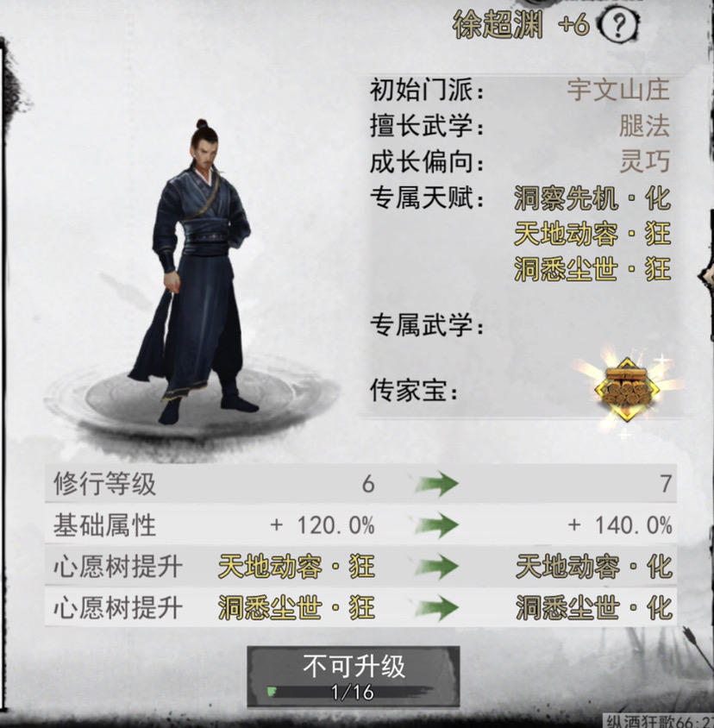714x728 pixels.
Task: Click the green arrow in 洞悉尘世 row
Action: tap(436, 607)
